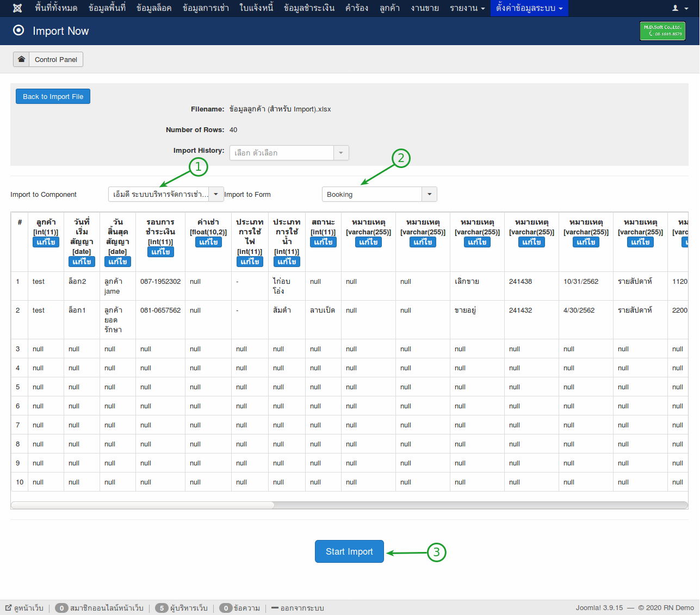Click the ข้อความ count badge
Viewport: 700px width, 615px height.
click(x=226, y=608)
